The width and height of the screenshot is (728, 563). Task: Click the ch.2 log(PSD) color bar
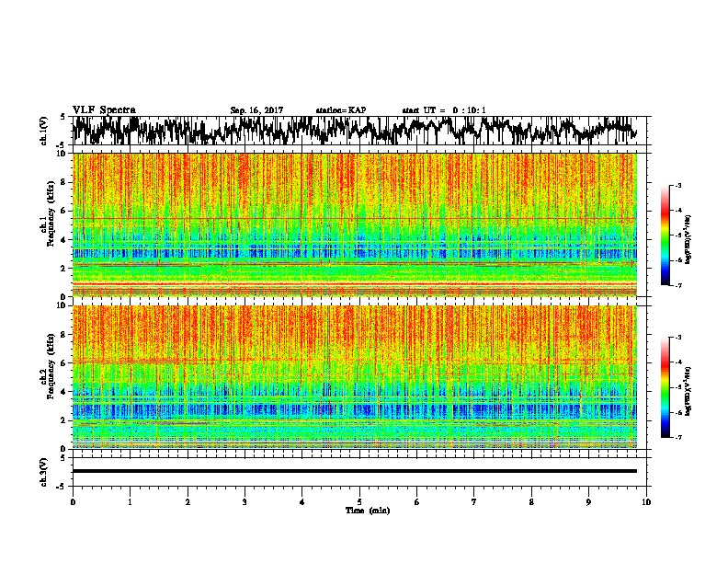point(665,387)
